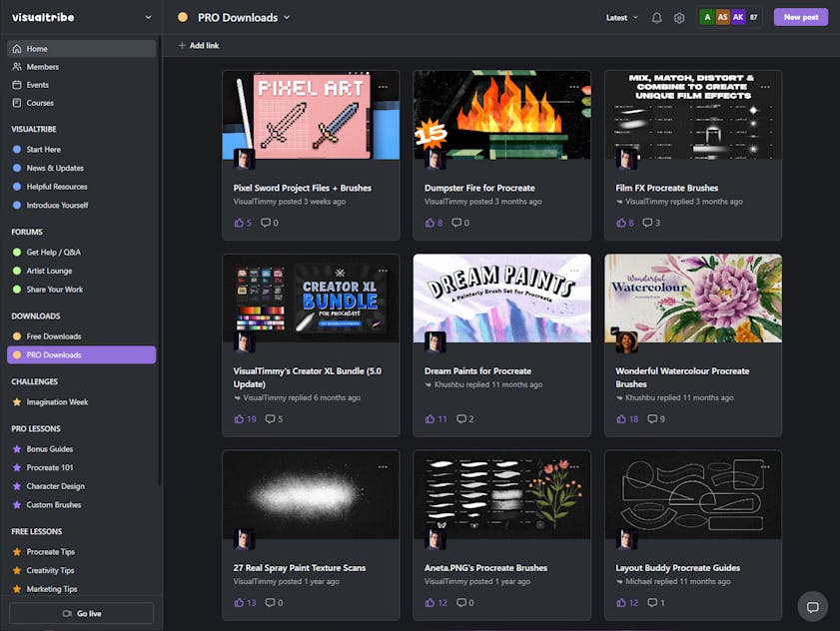This screenshot has width=840, height=631.
Task: Like the Dumpster Fire for Procreate post
Action: (430, 223)
